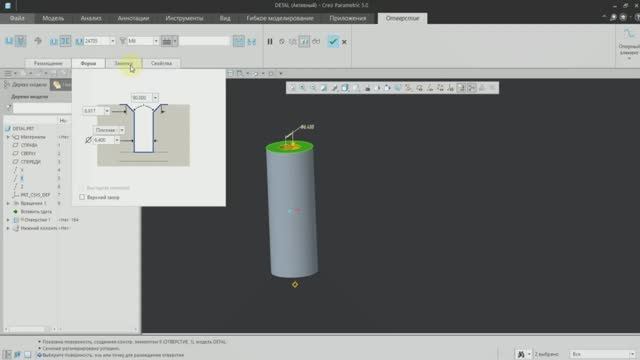The width and height of the screenshot is (640, 360).
Task: Cancel the hole feature with X
Action: click(x=344, y=42)
